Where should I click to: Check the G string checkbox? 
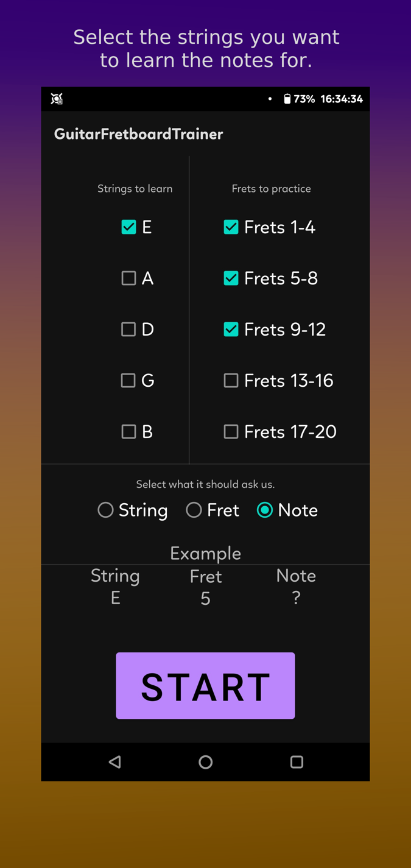(x=128, y=381)
